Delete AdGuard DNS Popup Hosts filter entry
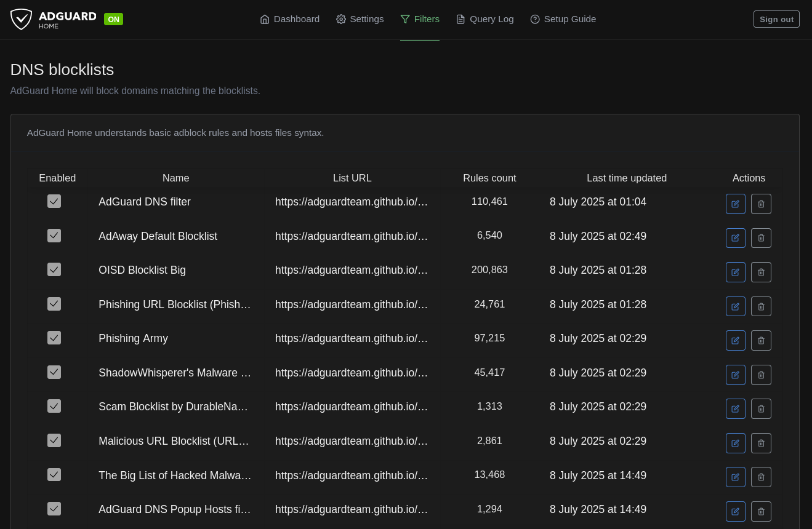Viewport: 812px width, 529px height. click(761, 511)
